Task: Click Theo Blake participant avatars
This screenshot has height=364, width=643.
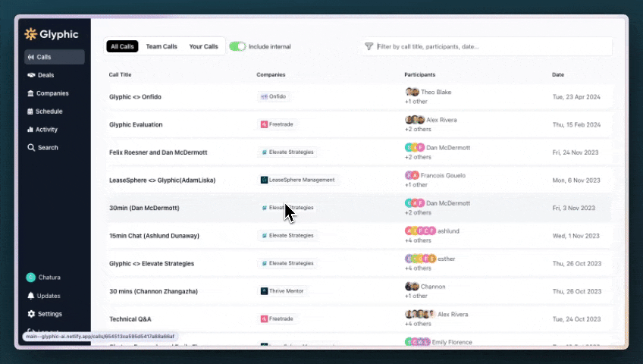Action: [x=412, y=92]
